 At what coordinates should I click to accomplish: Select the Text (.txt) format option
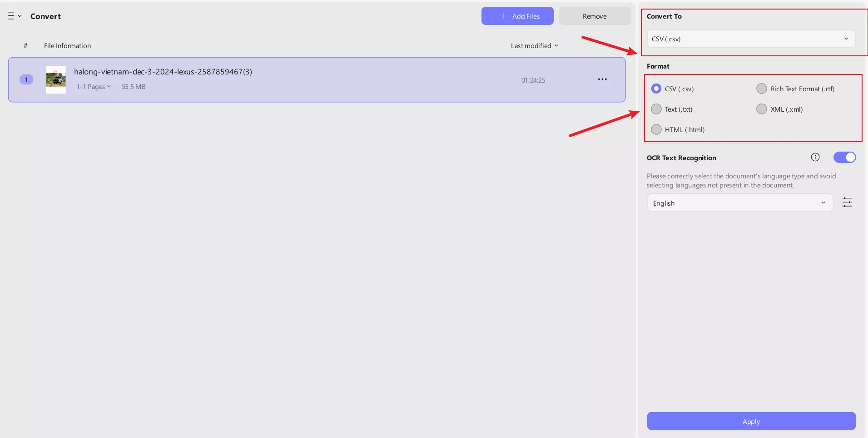pos(656,109)
